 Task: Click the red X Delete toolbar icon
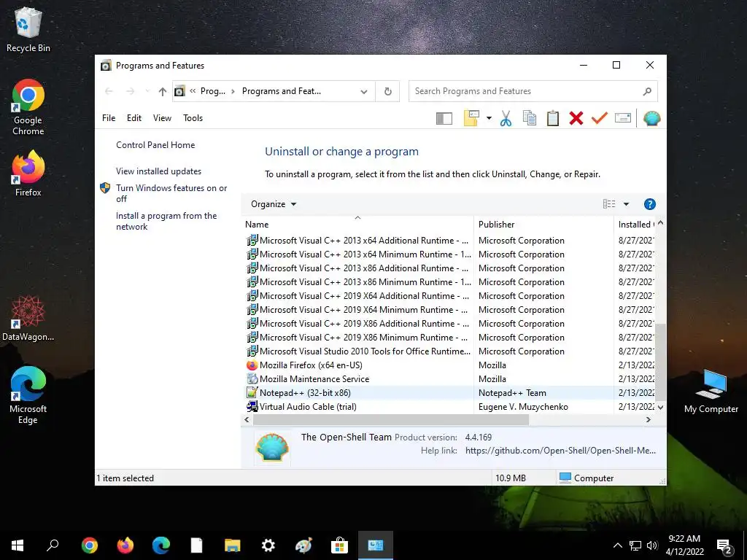point(576,118)
